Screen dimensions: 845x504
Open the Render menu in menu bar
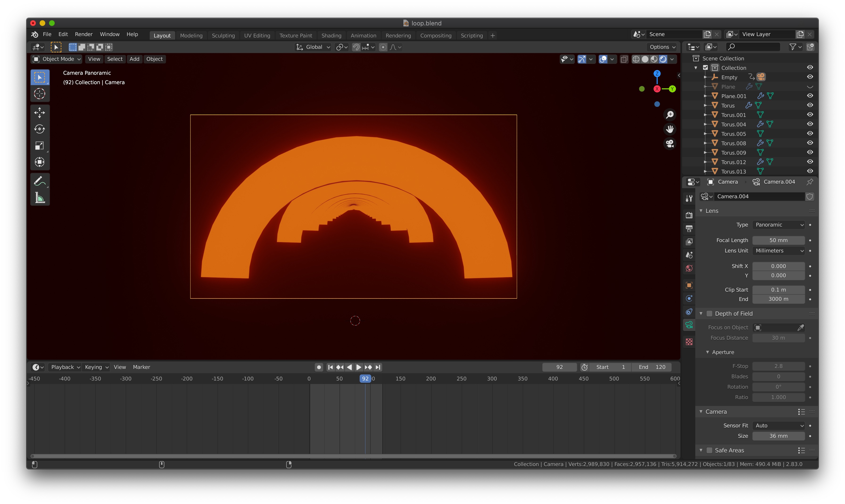[83, 34]
